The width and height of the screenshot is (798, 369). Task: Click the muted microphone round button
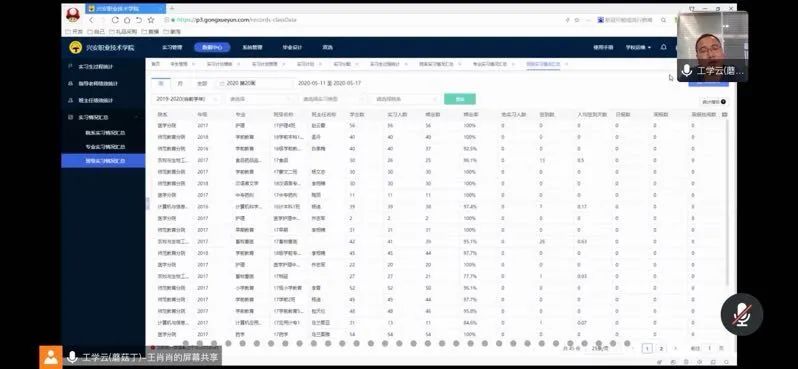point(742,314)
